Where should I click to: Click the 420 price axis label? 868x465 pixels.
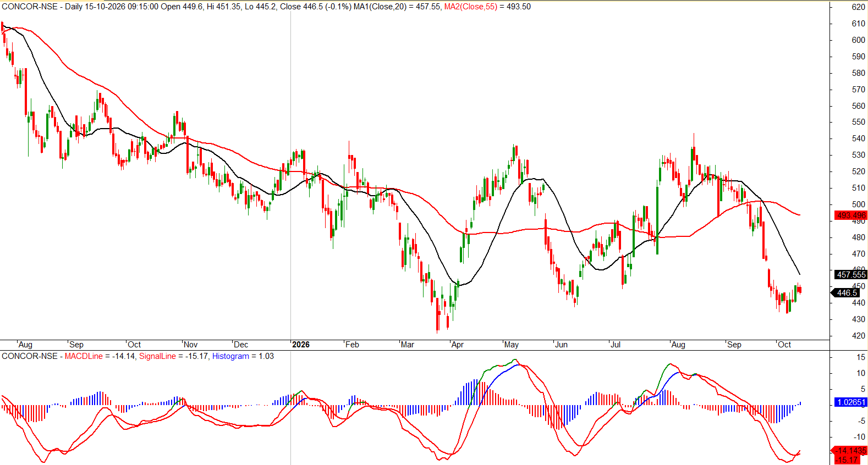858,336
